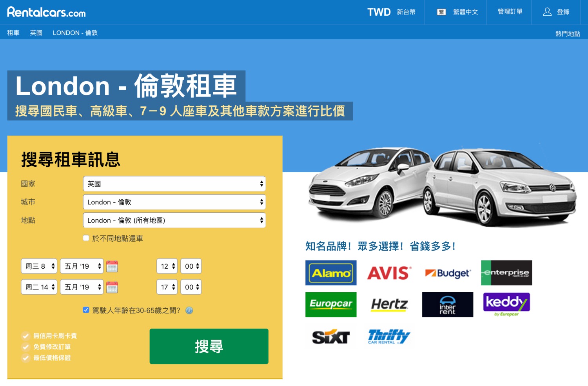Image resolution: width=588 pixels, height=386 pixels.
Task: Select the Budget brand logo
Action: 448,273
